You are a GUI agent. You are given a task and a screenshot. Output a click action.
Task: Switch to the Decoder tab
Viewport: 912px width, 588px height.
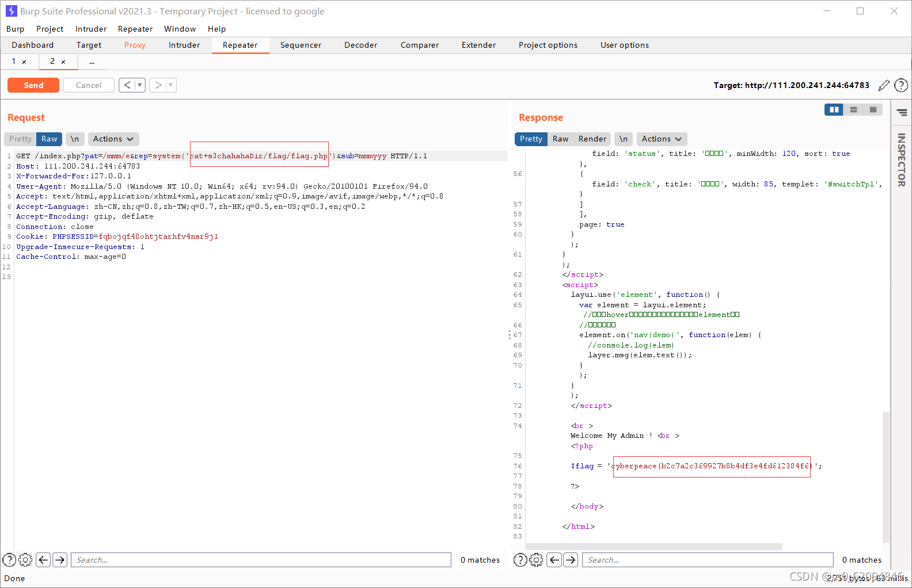(360, 45)
